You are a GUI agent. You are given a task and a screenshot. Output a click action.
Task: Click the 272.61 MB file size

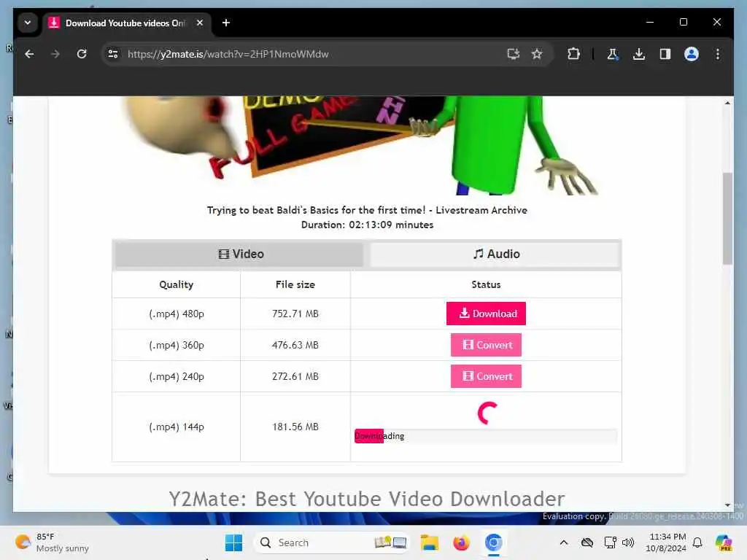[x=295, y=377]
